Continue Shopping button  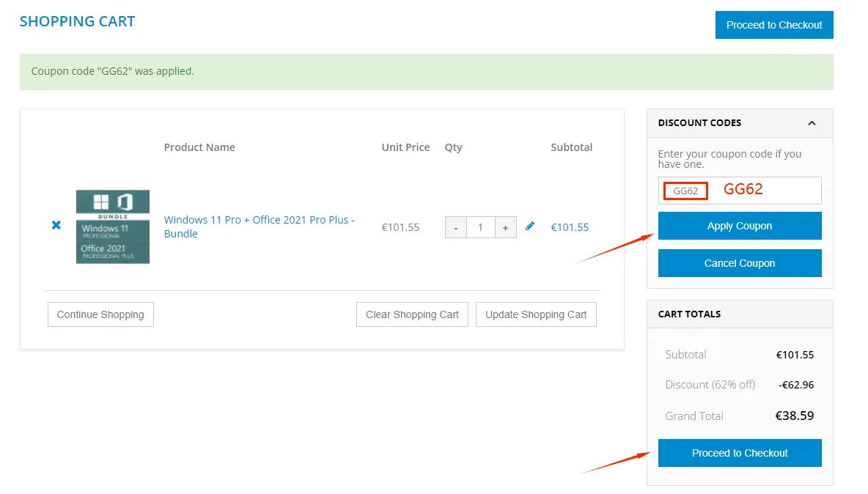(100, 314)
